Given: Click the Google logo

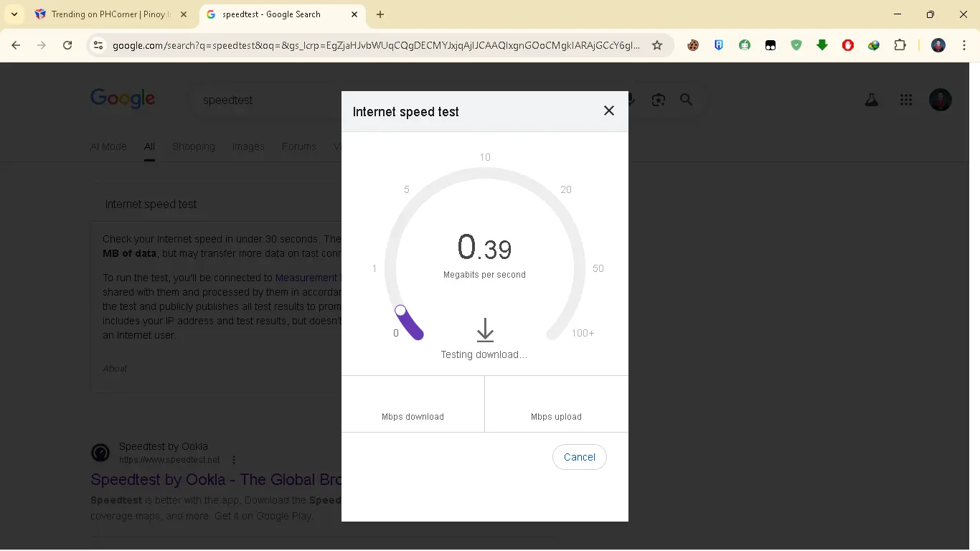Looking at the screenshot, I should point(123,99).
